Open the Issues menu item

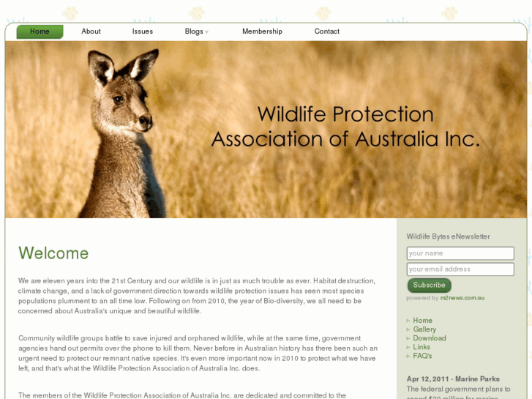[143, 31]
